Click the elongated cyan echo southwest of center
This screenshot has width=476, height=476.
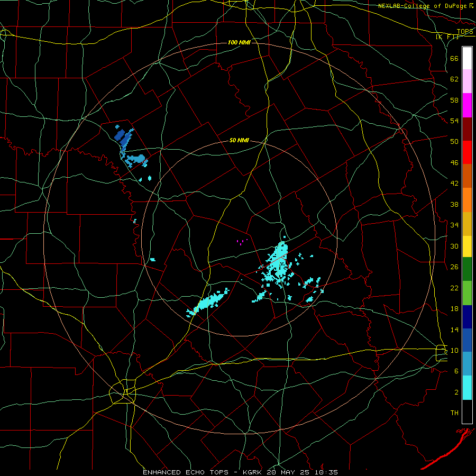(x=208, y=303)
